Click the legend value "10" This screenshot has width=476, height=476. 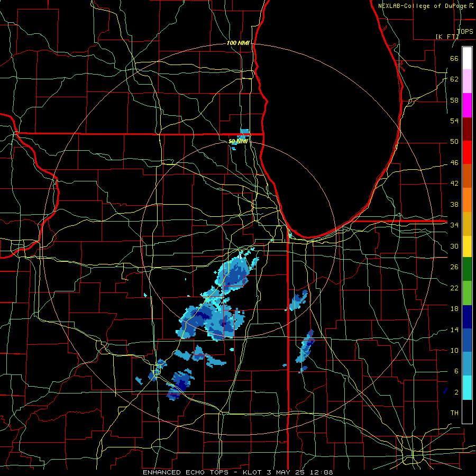454,350
